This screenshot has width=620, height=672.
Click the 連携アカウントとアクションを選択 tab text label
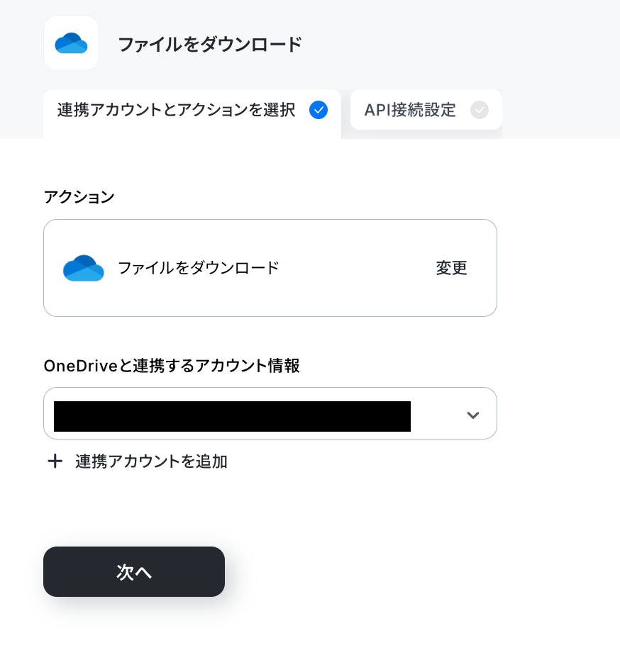176,110
